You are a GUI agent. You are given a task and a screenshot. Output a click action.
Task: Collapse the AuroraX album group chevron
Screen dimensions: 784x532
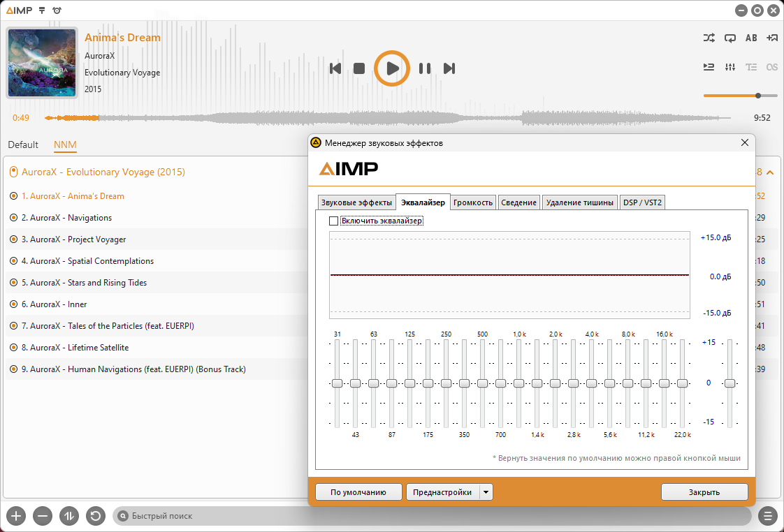coord(771,172)
